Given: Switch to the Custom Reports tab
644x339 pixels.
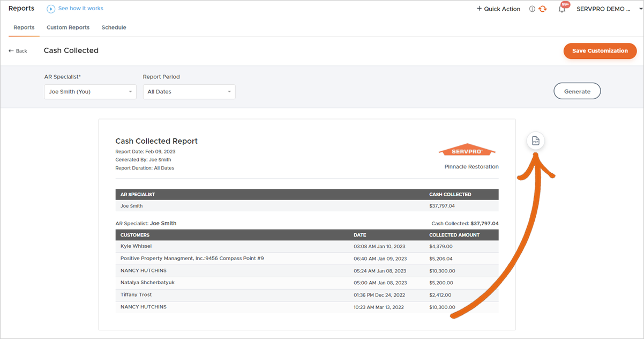Looking at the screenshot, I should click(x=68, y=27).
